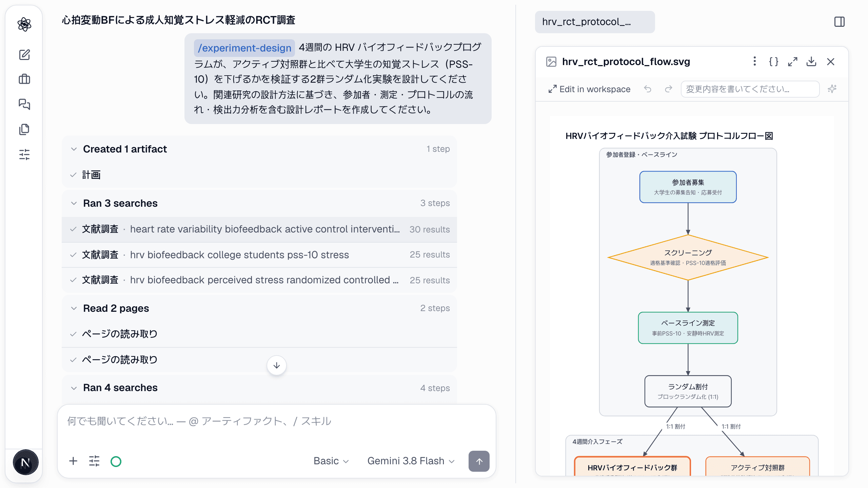Undo the last artifact edit
The width and height of the screenshot is (868, 488).
pyautogui.click(x=648, y=89)
